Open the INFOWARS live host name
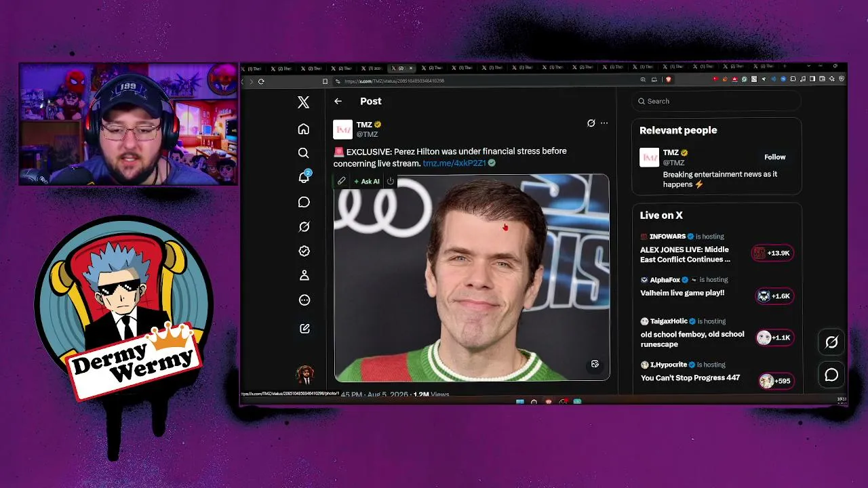Viewport: 868px width, 488px height. [667, 237]
